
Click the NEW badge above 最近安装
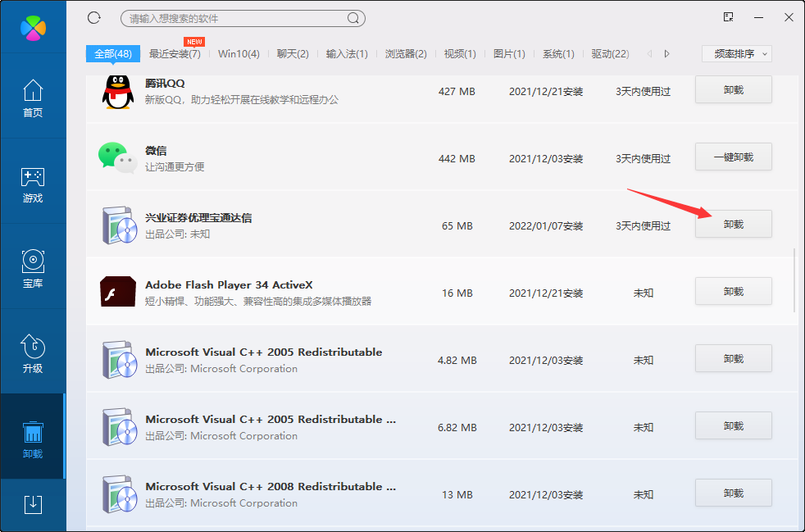tap(194, 42)
